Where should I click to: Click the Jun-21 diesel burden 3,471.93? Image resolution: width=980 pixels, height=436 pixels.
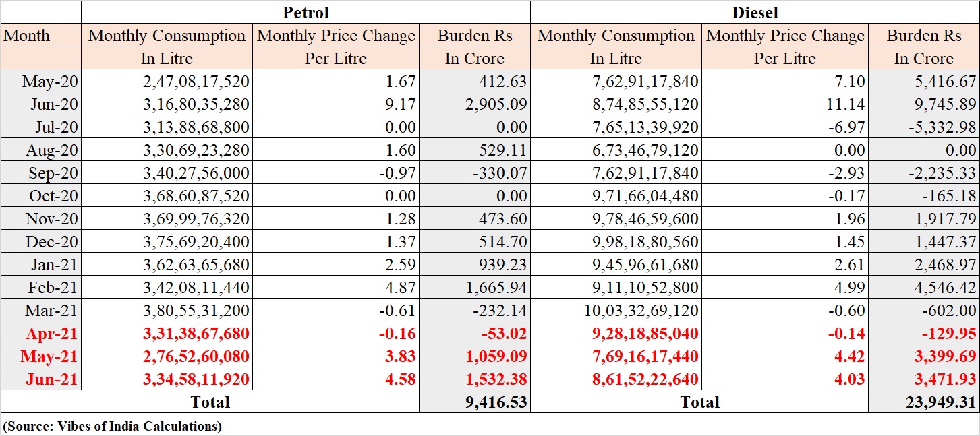coord(942,379)
